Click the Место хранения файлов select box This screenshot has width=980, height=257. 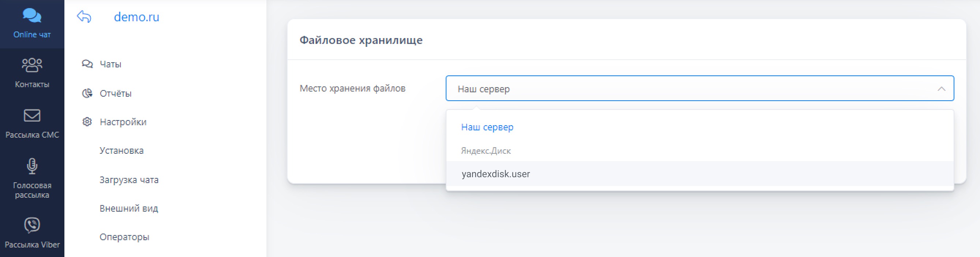[685, 88]
